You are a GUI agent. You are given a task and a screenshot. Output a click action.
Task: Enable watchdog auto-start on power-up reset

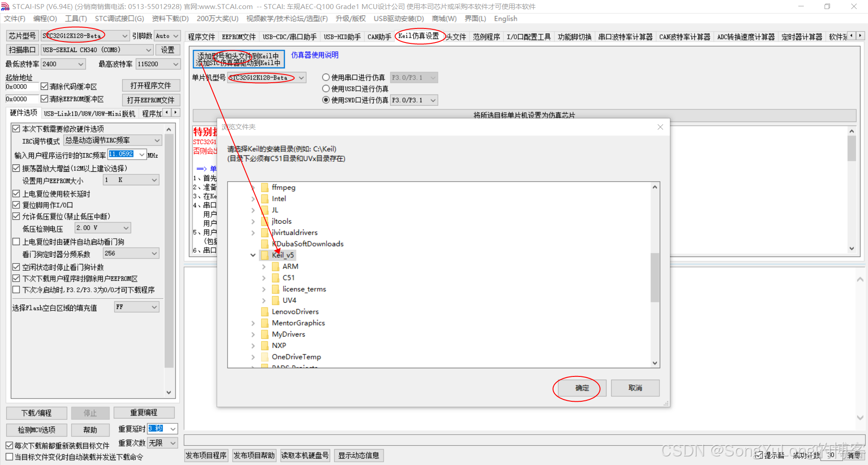point(16,241)
